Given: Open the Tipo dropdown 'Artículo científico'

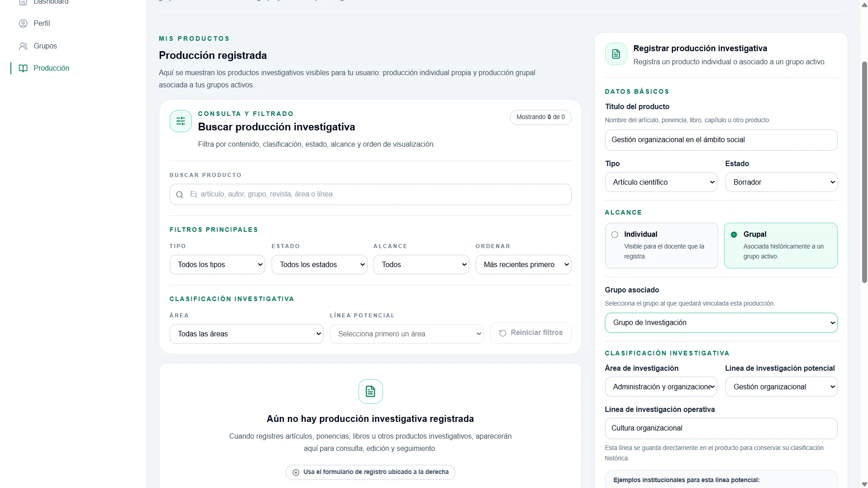Looking at the screenshot, I should pos(661,182).
